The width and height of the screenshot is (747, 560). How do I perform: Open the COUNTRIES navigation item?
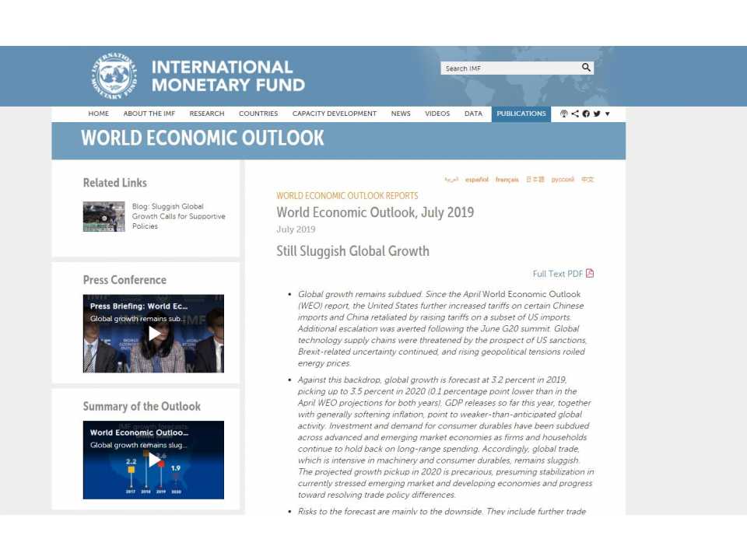(x=258, y=114)
